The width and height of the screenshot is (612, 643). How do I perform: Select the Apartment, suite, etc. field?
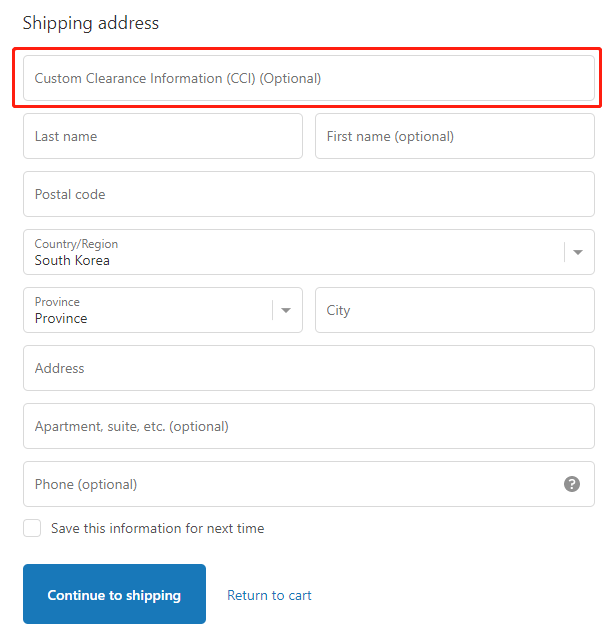click(x=309, y=426)
